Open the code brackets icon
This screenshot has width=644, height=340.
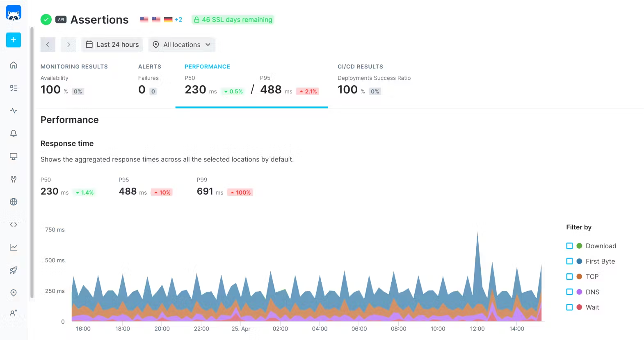[14, 224]
